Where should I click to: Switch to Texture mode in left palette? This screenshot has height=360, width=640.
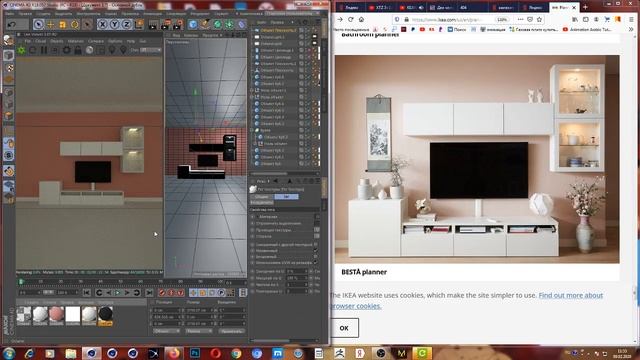point(8,68)
